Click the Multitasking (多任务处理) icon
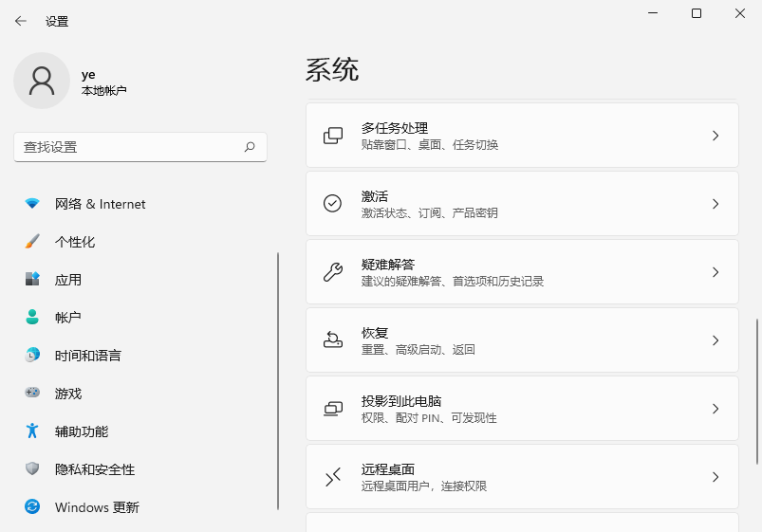 tap(333, 136)
